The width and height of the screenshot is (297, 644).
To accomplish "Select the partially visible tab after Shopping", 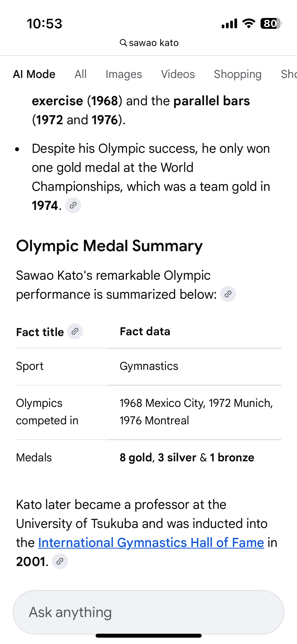I will coord(289,74).
